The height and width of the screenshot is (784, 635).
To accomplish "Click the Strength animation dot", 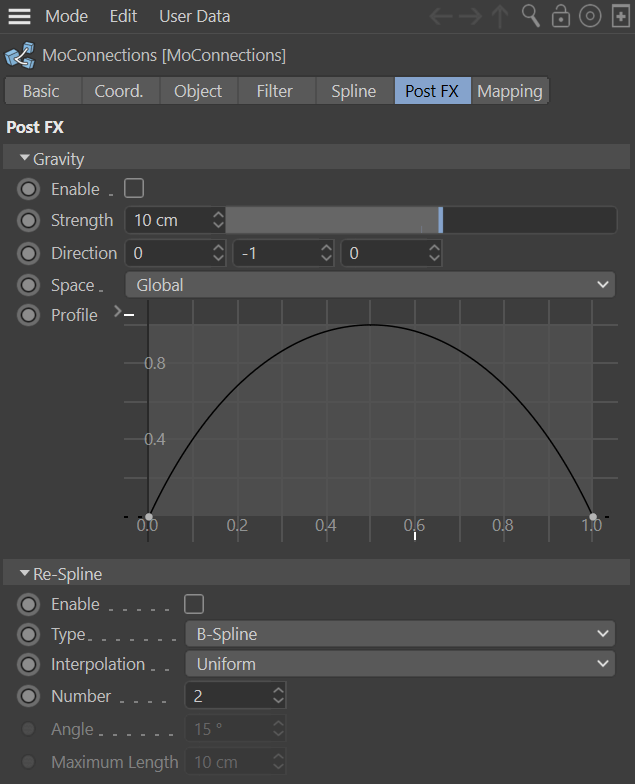I will click(x=29, y=220).
